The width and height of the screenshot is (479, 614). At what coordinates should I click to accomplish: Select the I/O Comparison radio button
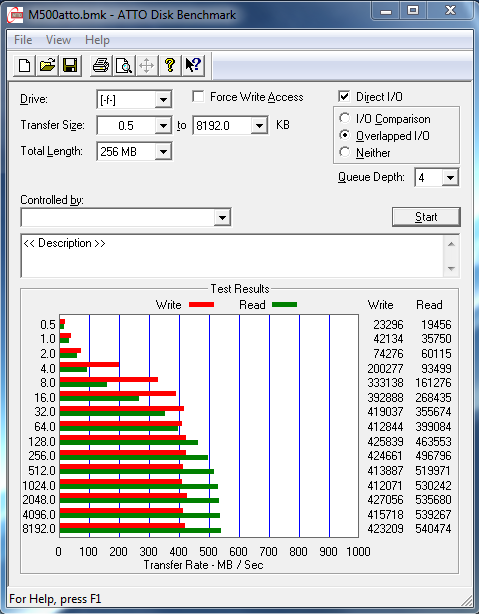tap(345, 118)
